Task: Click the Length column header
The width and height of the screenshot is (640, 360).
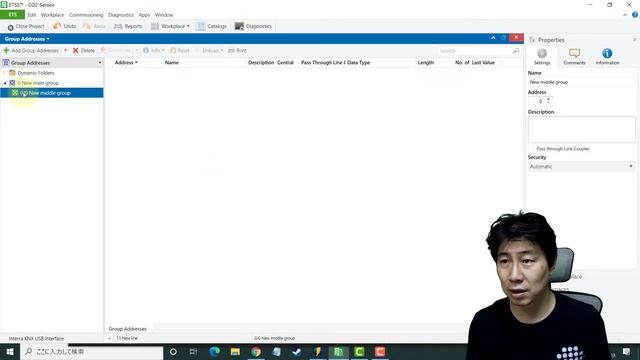Action: point(425,62)
